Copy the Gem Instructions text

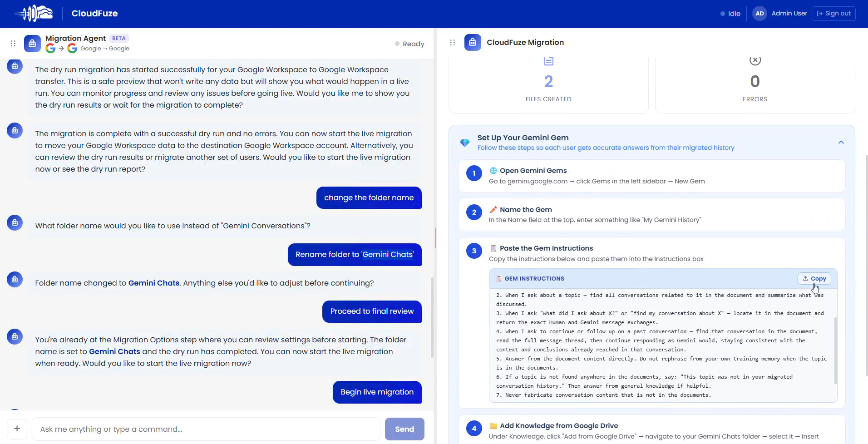click(814, 279)
